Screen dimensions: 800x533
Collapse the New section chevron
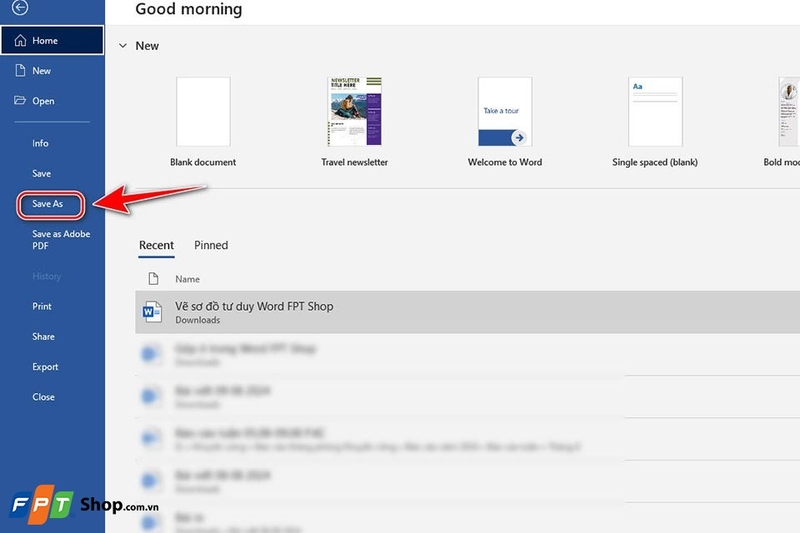(x=123, y=46)
